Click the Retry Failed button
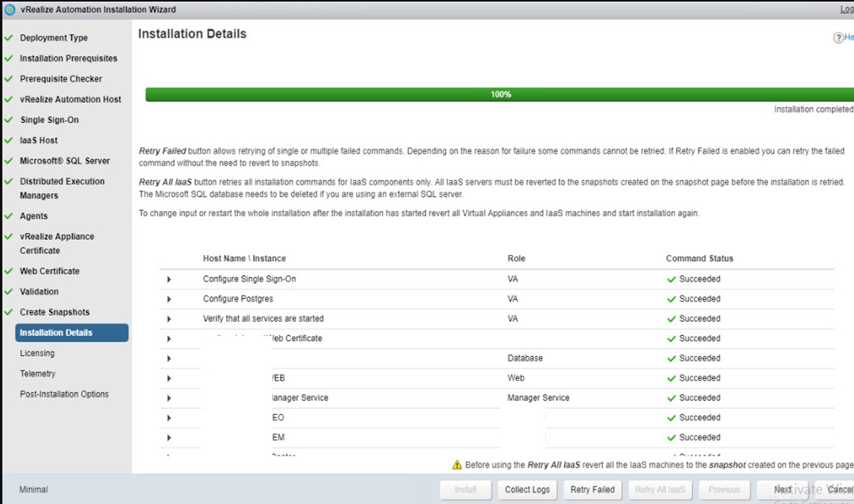Image resolution: width=854 pixels, height=504 pixels. [x=592, y=490]
